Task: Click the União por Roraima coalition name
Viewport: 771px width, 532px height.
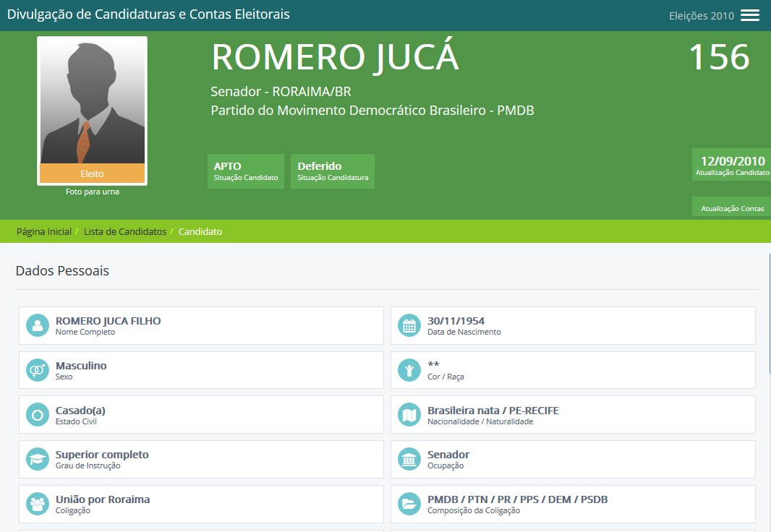Action: pos(103,499)
